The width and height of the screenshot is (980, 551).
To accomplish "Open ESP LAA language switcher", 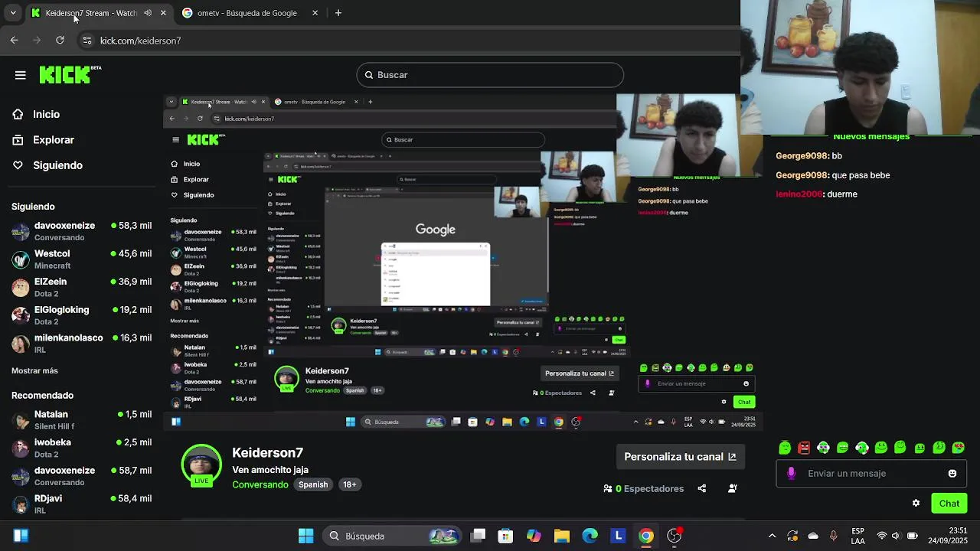I will [858, 536].
